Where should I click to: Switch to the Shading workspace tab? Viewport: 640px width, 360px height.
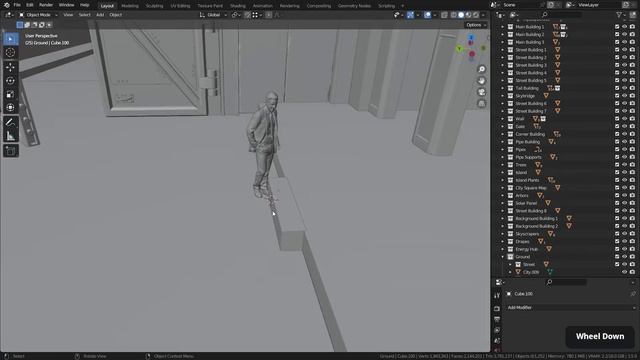click(x=238, y=6)
